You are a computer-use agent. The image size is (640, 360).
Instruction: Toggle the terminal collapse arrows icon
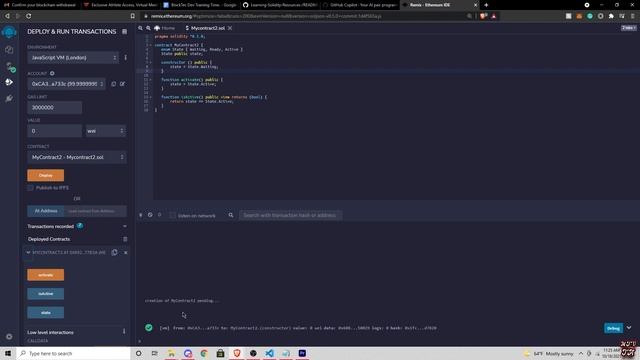[x=141, y=215]
